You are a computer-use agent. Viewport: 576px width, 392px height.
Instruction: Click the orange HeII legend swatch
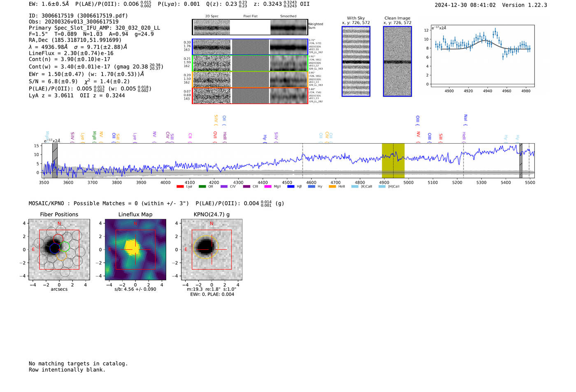coord(332,187)
